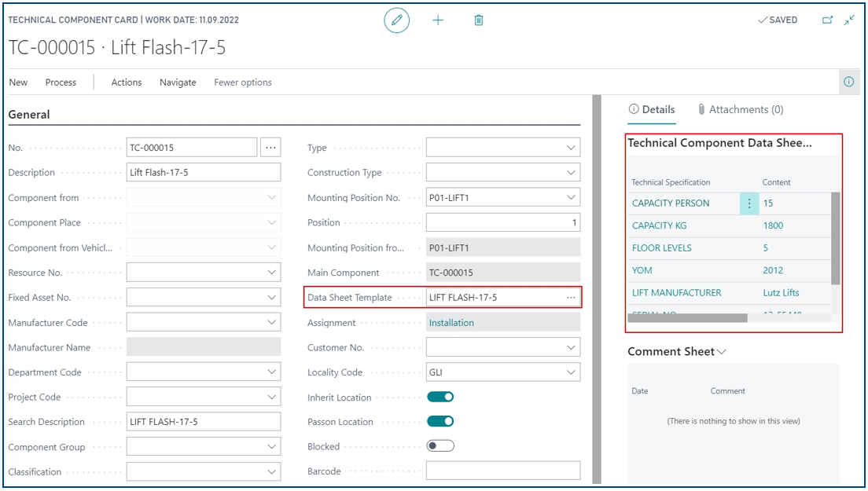868x491 pixels.
Task: Open the CAPACITY KG specification link
Action: [x=659, y=225]
